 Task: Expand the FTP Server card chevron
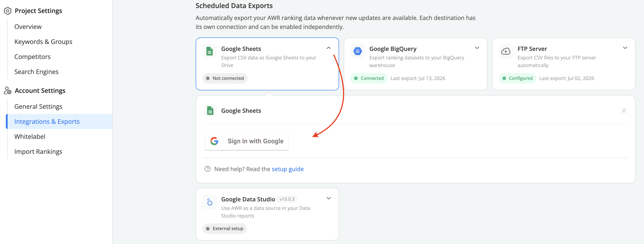point(625,48)
